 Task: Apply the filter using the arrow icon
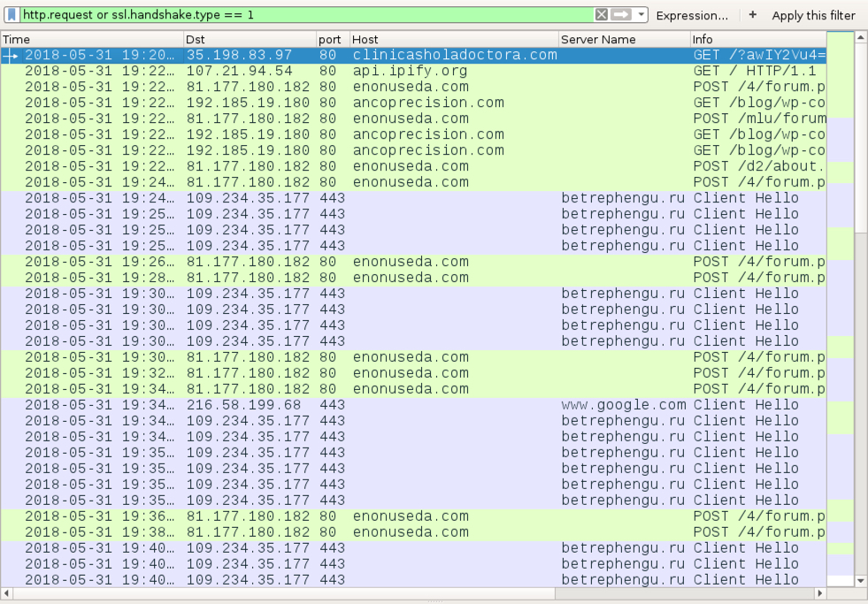click(x=621, y=15)
